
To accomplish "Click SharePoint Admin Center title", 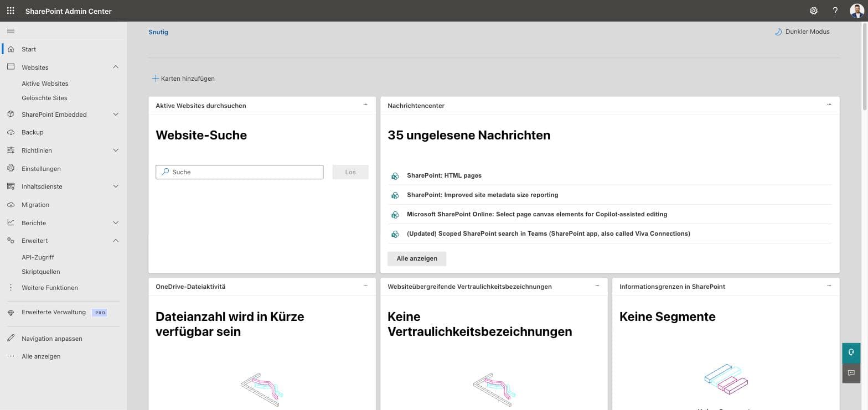I will pos(69,11).
